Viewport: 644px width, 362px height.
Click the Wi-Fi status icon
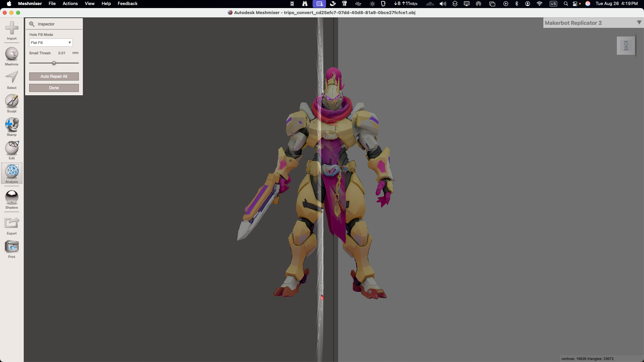click(539, 4)
